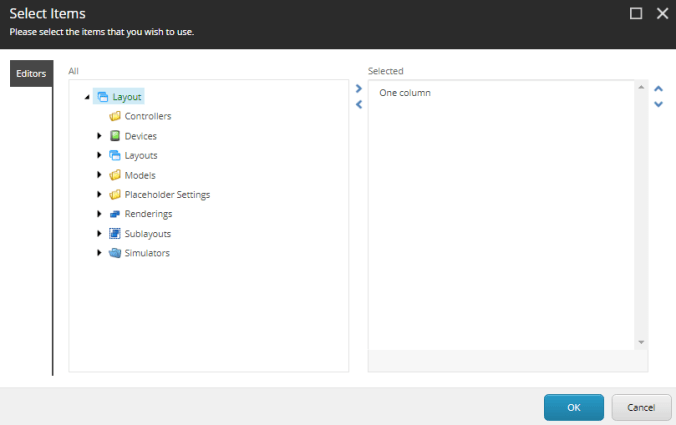This screenshot has height=425, width=676.
Task: Click the Sublayouts icon
Action: [115, 233]
